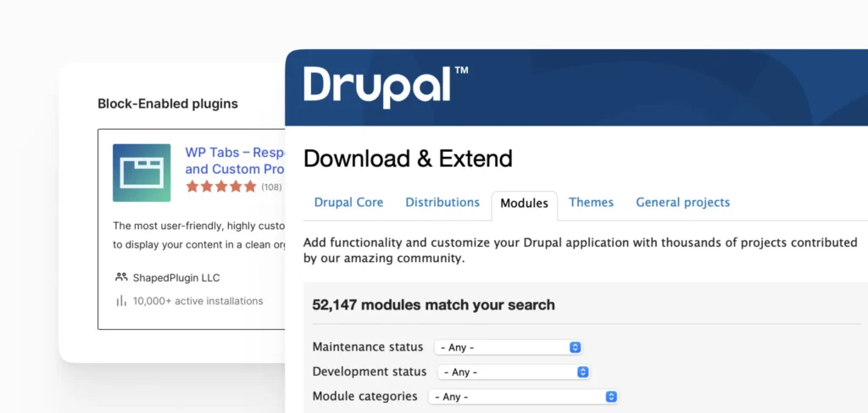Click the Add functionality and customize description paragraph

pyautogui.click(x=580, y=250)
